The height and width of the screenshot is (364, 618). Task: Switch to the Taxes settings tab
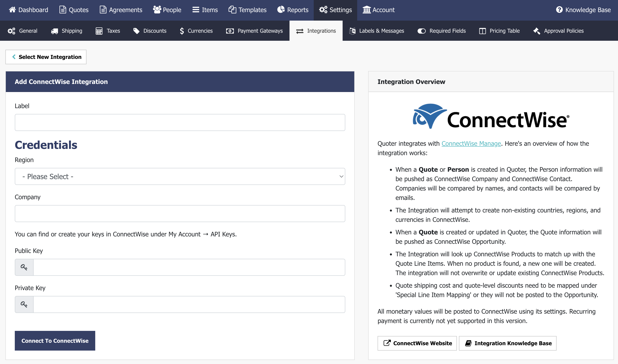[x=108, y=31]
